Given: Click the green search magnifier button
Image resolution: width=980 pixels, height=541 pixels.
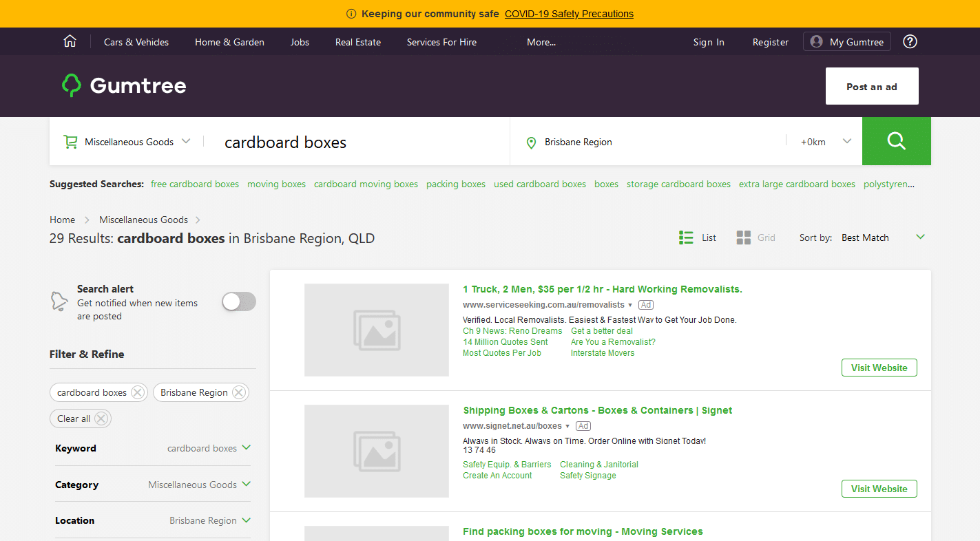Looking at the screenshot, I should click(896, 141).
